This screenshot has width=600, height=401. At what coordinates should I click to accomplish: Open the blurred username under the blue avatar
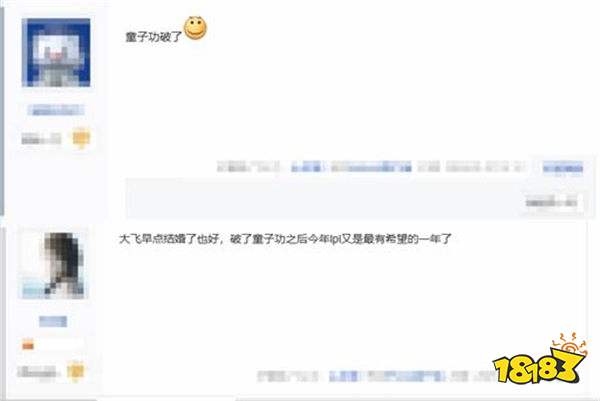(56, 110)
